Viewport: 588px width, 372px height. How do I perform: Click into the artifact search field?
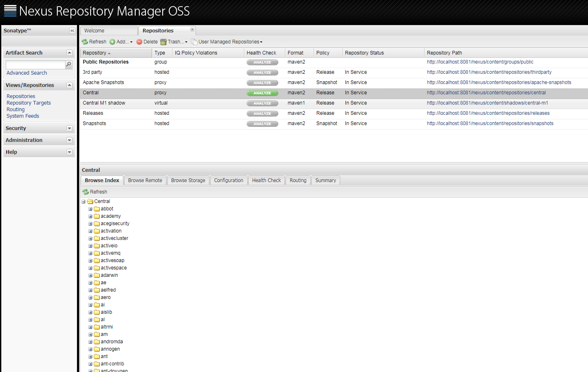36,65
